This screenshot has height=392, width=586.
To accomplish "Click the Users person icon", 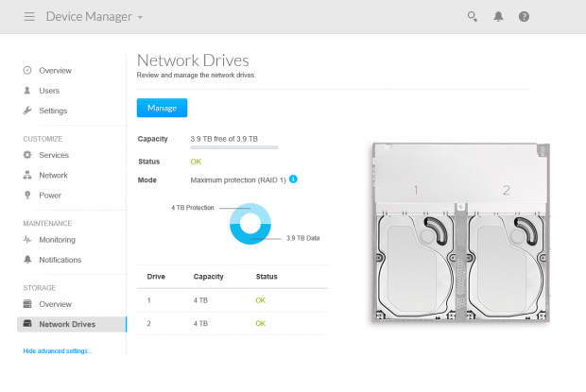I will [x=27, y=91].
